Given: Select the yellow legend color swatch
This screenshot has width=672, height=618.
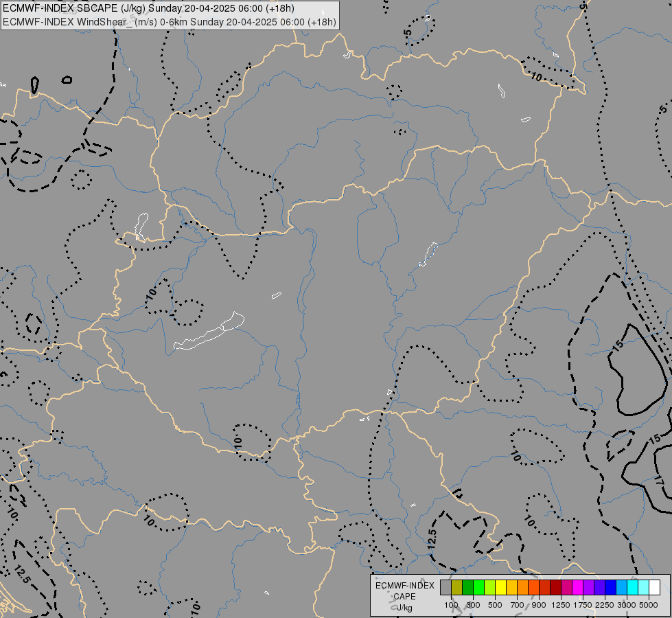Looking at the screenshot, I should [500, 587].
